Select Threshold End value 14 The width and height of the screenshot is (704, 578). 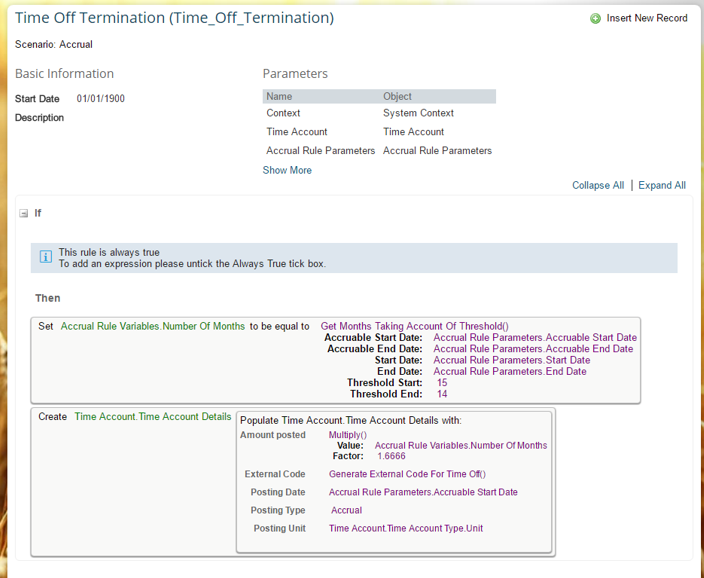(x=442, y=394)
